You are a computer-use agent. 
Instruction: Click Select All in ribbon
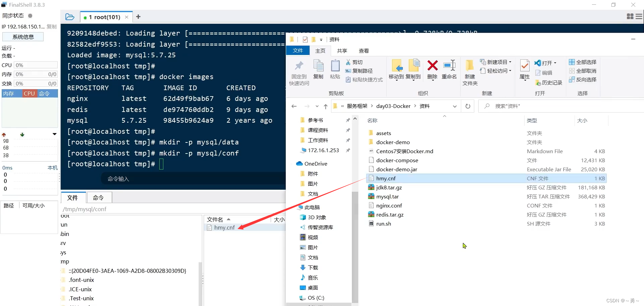[583, 62]
